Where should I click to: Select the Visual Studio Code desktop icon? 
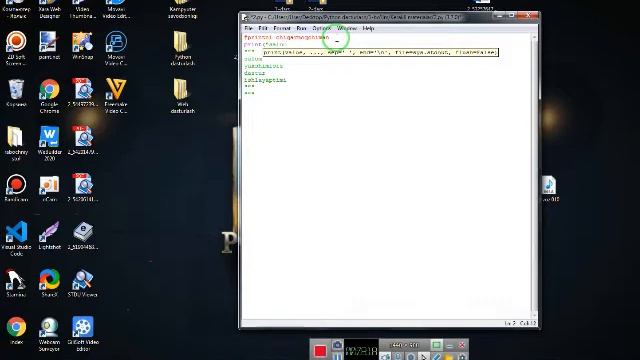click(x=16, y=238)
